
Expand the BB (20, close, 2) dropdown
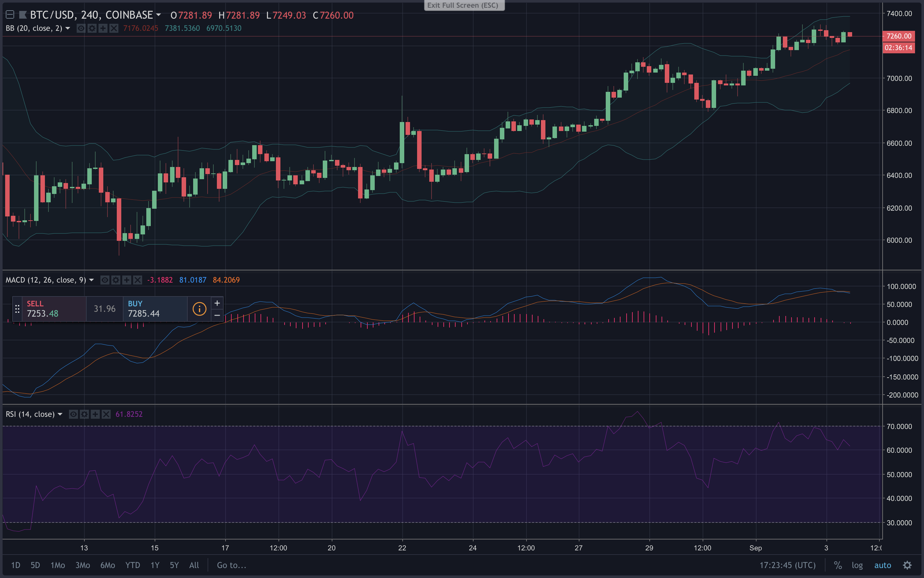coord(68,28)
